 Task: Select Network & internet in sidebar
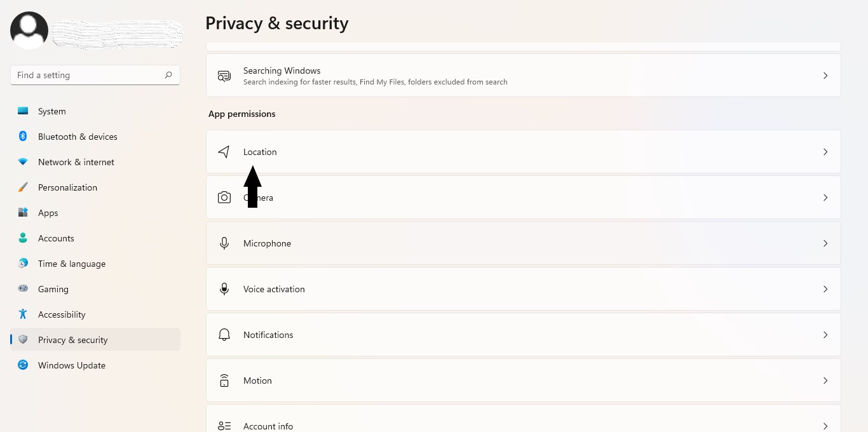click(76, 162)
